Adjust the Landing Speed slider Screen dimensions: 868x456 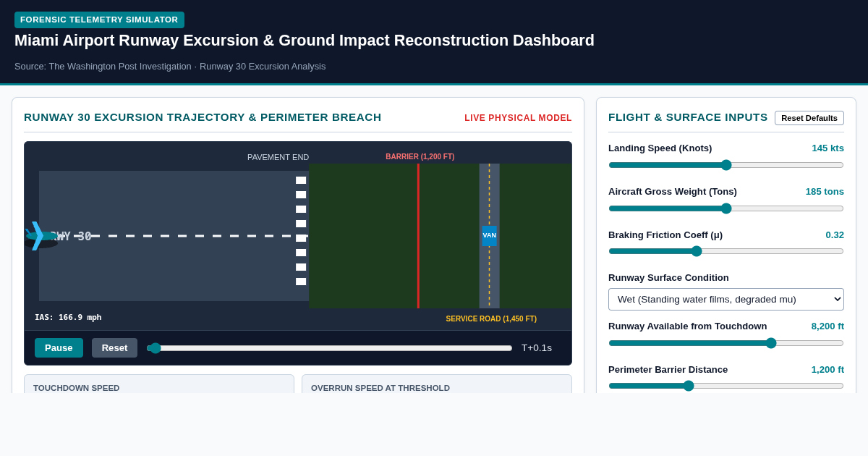726,165
